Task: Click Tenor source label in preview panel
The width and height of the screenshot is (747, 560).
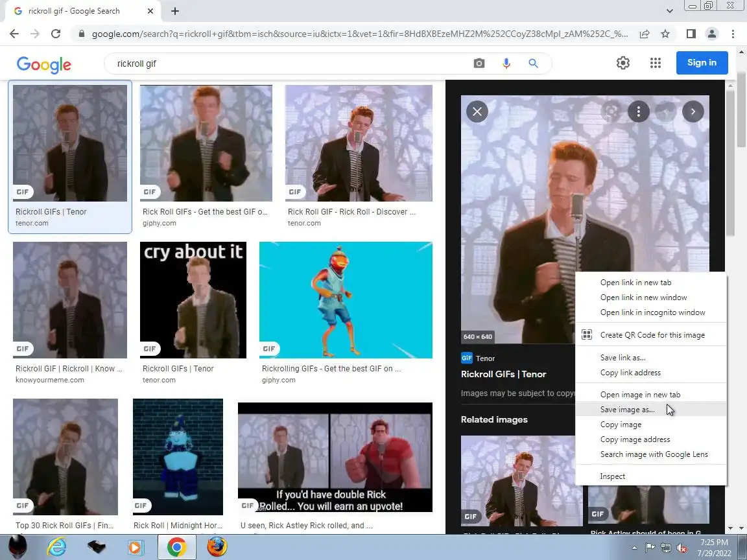Action: [x=486, y=358]
